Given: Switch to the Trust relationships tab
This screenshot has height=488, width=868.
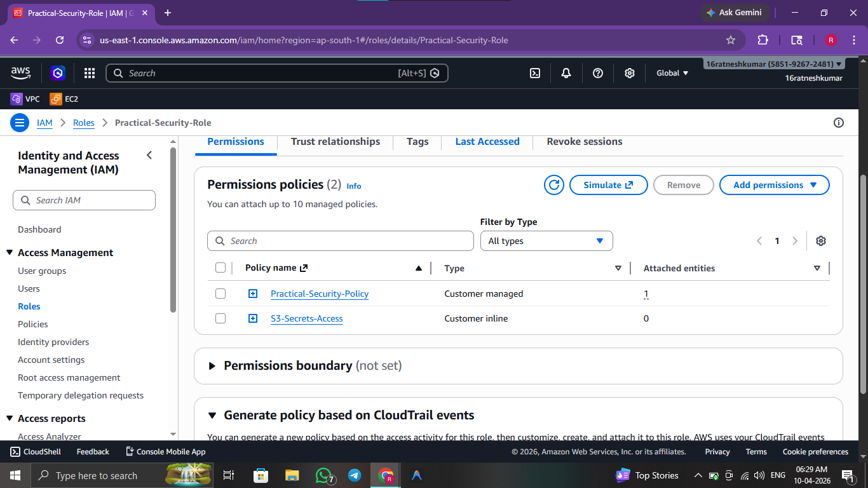Looking at the screenshot, I should (x=336, y=142).
